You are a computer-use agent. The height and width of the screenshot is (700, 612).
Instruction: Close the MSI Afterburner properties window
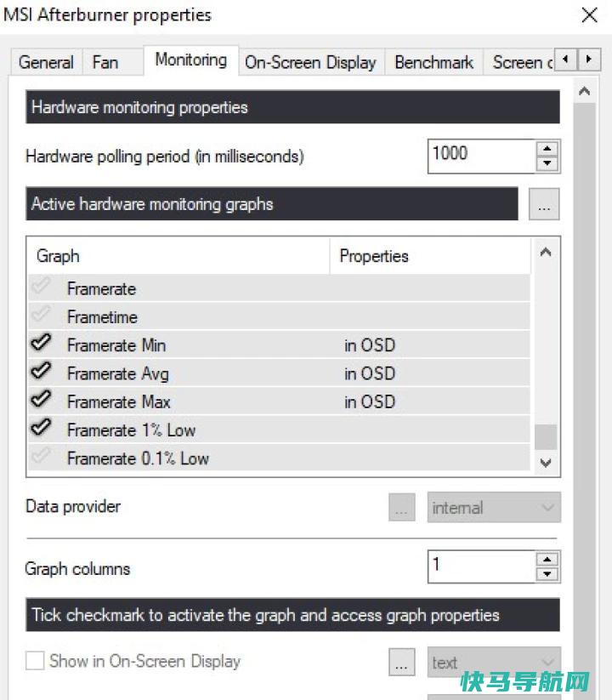[590, 14]
